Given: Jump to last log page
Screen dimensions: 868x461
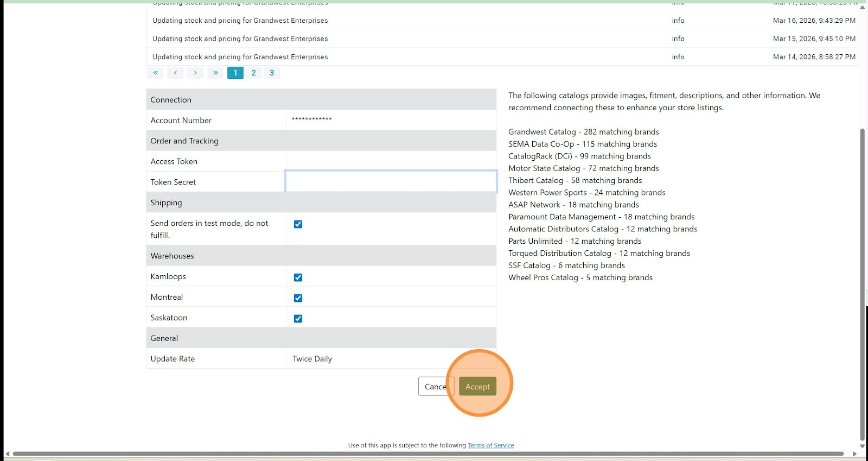Looking at the screenshot, I should click(215, 73).
